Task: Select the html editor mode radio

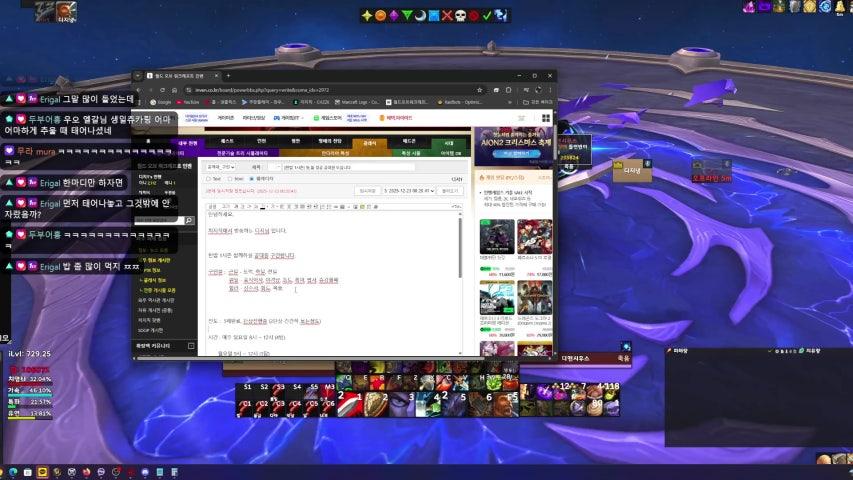Action: tap(230, 179)
